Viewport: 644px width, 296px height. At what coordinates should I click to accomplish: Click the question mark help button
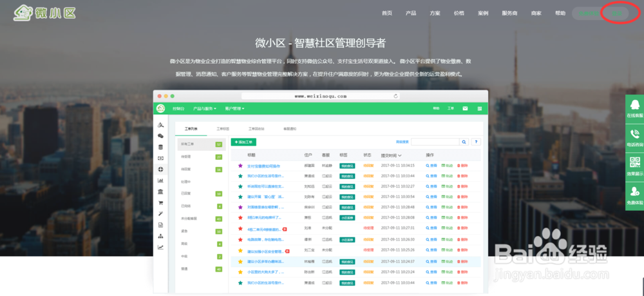coord(476,142)
